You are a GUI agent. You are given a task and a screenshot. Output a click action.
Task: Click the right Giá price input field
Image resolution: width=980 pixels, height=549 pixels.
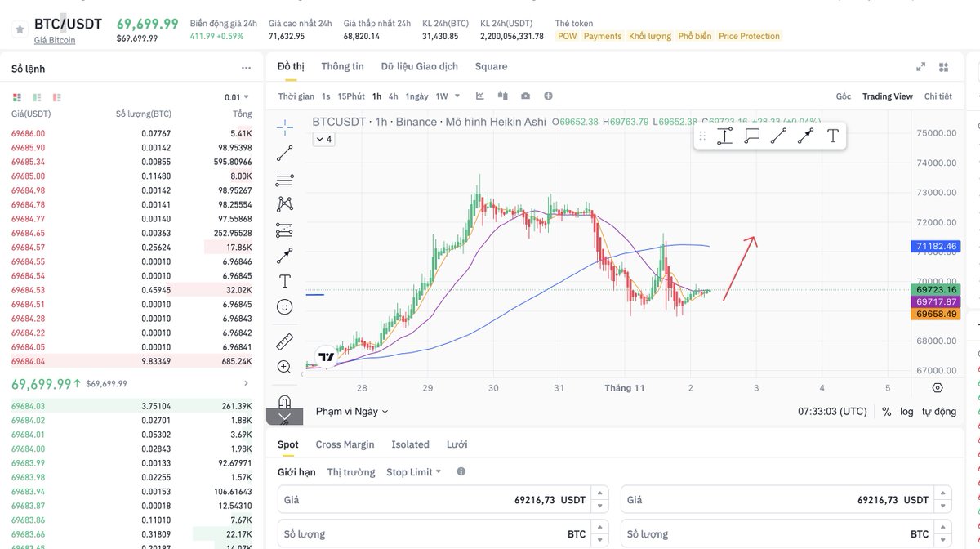(x=786, y=499)
